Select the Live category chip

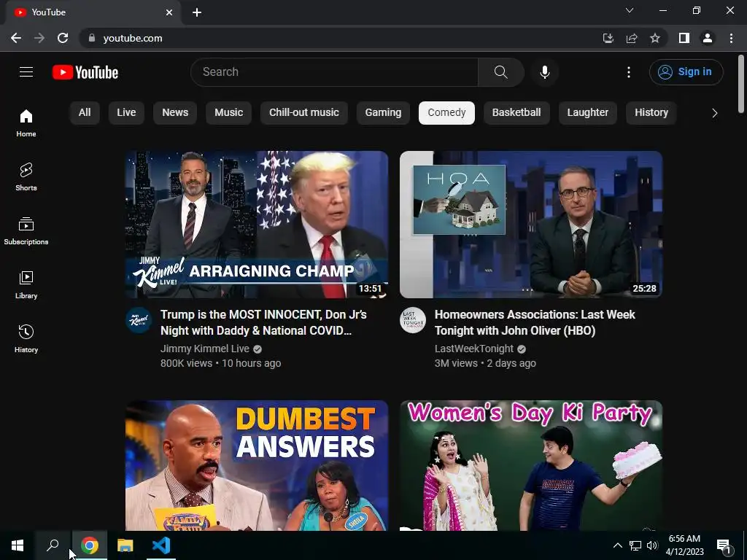point(126,113)
